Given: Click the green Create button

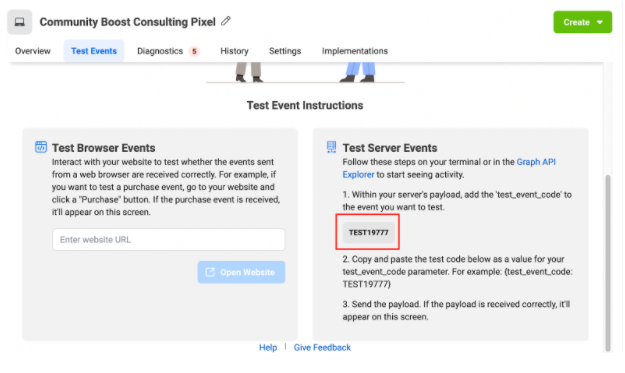Looking at the screenshot, I should [582, 22].
